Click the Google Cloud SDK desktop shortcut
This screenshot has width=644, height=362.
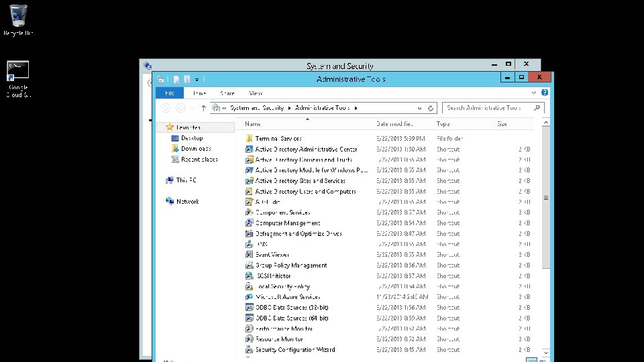[x=18, y=80]
